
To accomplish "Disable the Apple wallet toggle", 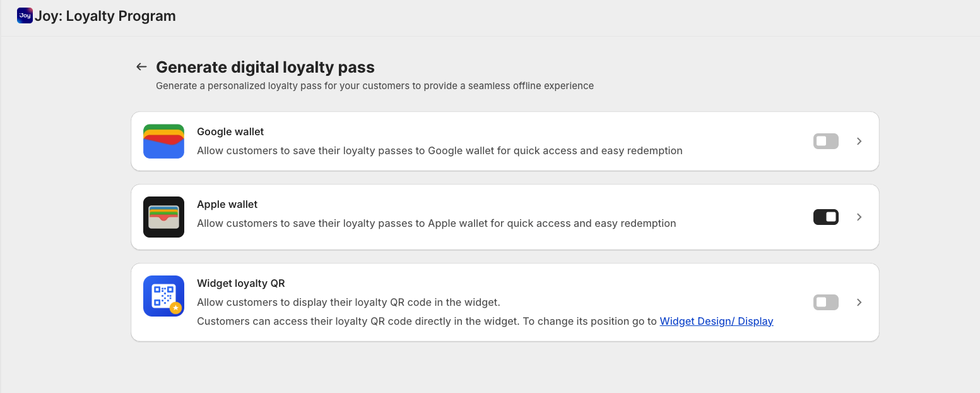I will coord(825,217).
